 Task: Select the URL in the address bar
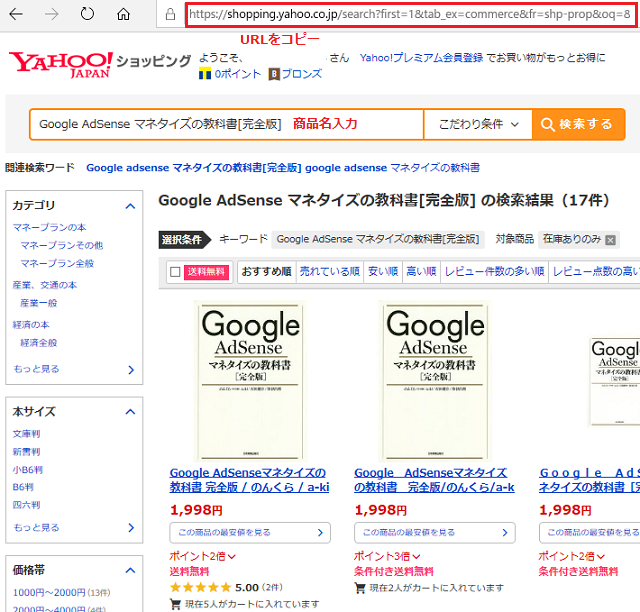click(410, 15)
